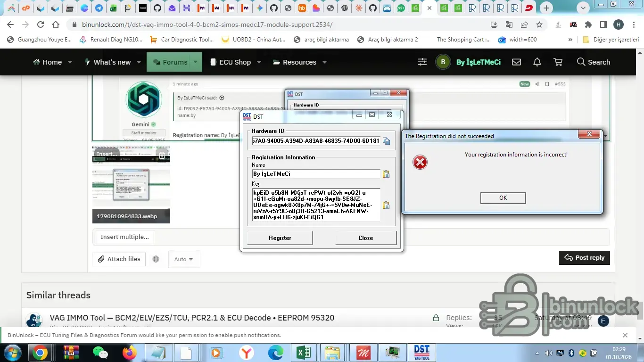Open the alerts bell icon
The width and height of the screenshot is (644, 362).
(537, 62)
